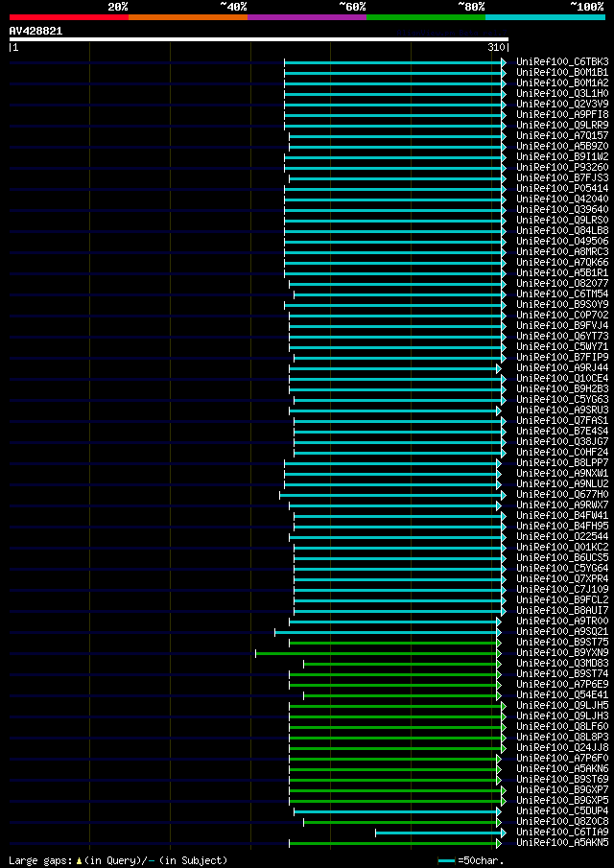The height and width of the screenshot is (868, 614).
Task: Click the green bar of UniRef100_Q3MD83
Action: tap(402, 665)
